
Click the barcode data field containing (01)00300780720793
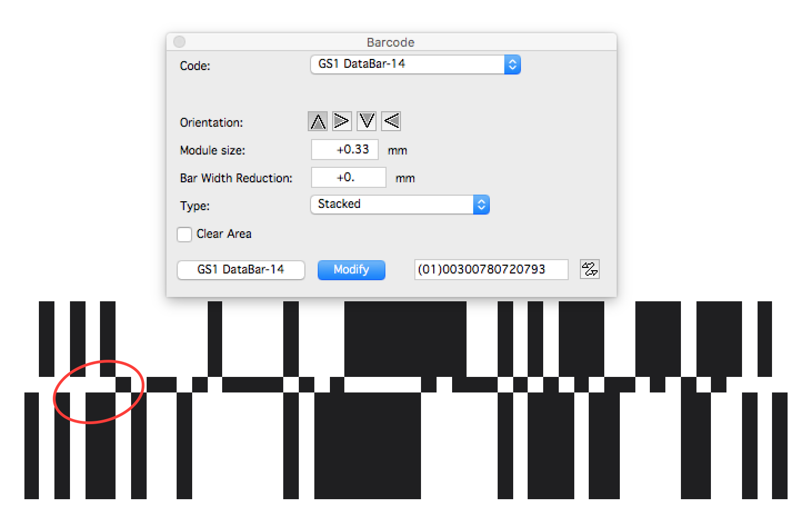490,269
